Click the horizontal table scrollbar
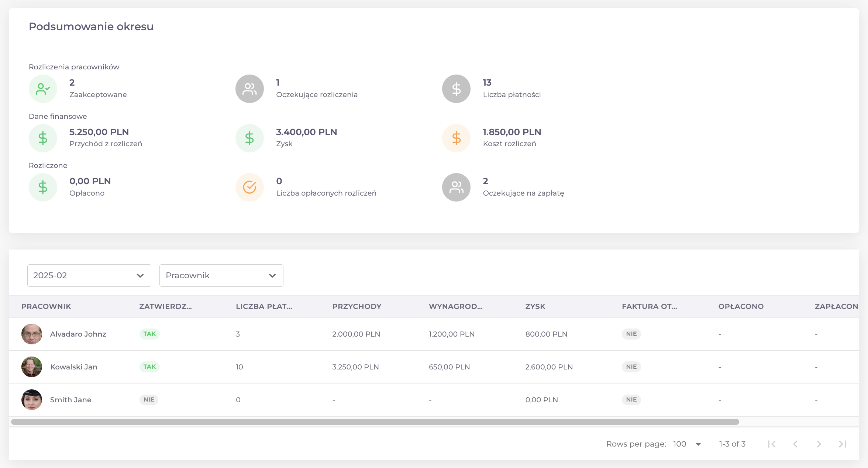Viewport: 868px width, 468px height. coord(375,421)
